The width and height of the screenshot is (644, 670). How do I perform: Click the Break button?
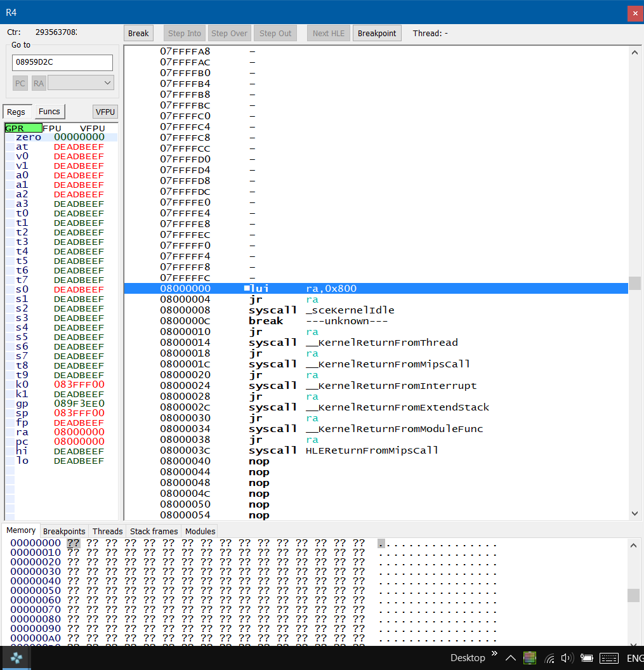pyautogui.click(x=138, y=33)
